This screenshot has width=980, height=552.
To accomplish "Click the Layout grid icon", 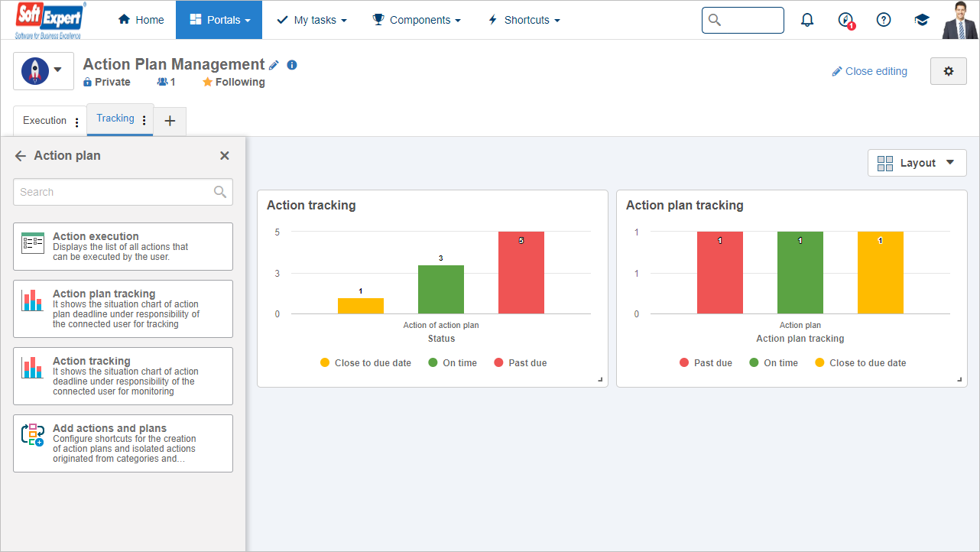I will pyautogui.click(x=885, y=163).
